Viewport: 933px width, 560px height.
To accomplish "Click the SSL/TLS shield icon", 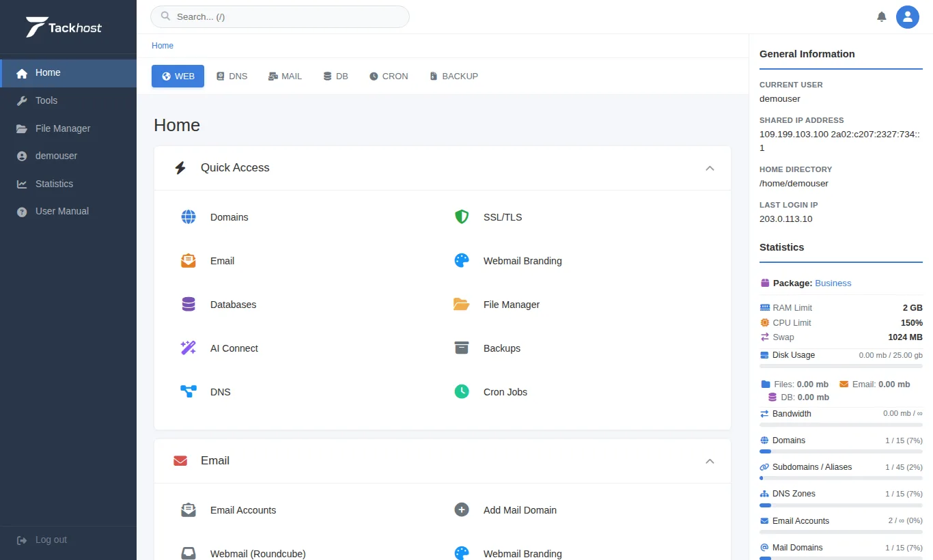I will click(462, 217).
